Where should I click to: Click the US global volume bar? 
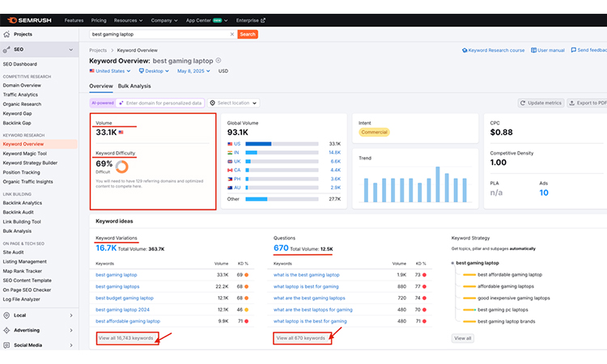(282, 144)
